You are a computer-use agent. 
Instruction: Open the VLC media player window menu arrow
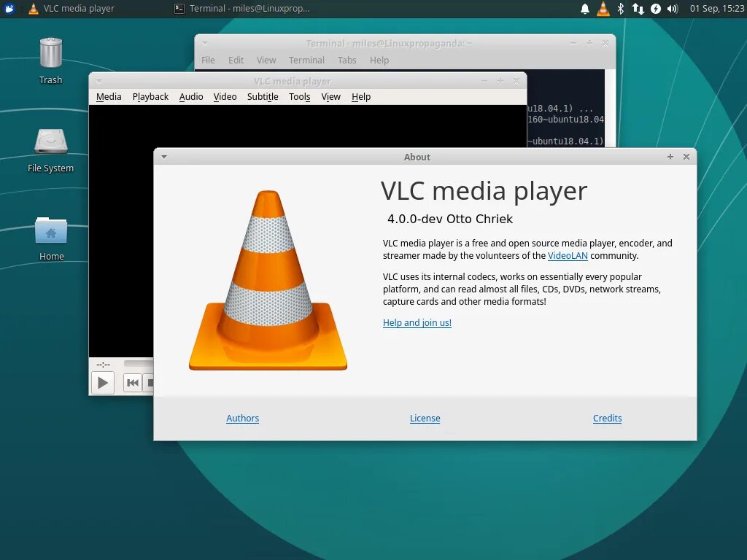[x=99, y=81]
